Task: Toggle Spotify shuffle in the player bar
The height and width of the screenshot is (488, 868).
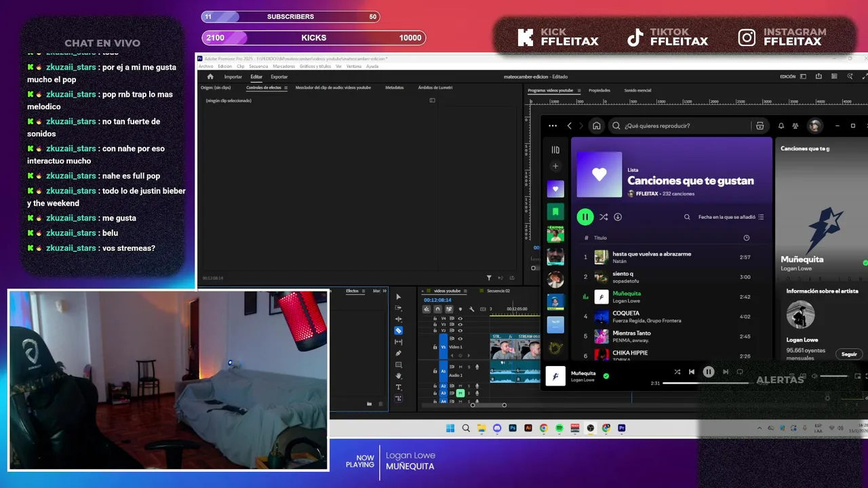Action: (677, 371)
